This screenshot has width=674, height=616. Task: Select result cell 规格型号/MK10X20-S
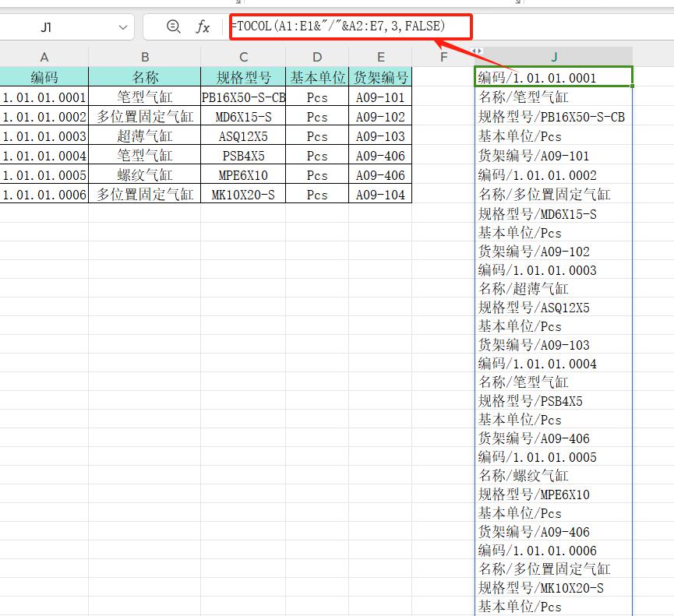(x=554, y=587)
